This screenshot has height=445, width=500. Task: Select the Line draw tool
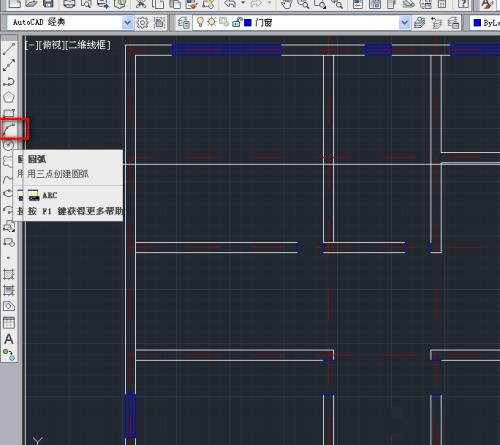click(x=9, y=49)
